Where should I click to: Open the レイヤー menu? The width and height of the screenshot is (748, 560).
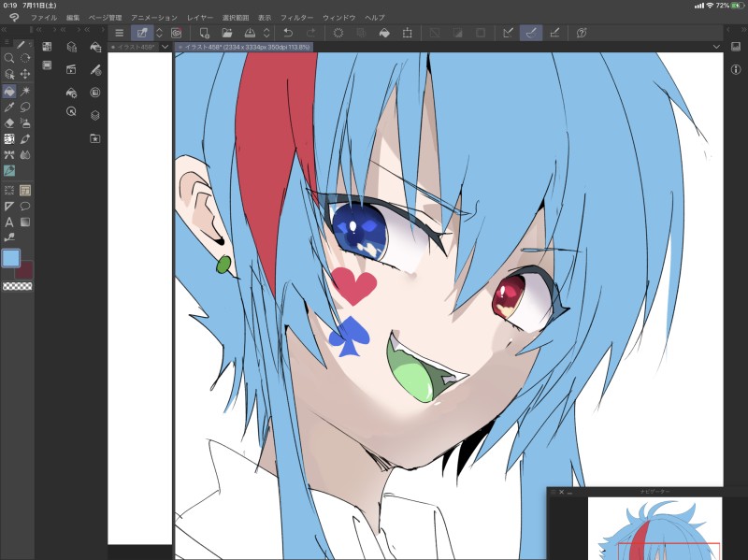(x=200, y=18)
